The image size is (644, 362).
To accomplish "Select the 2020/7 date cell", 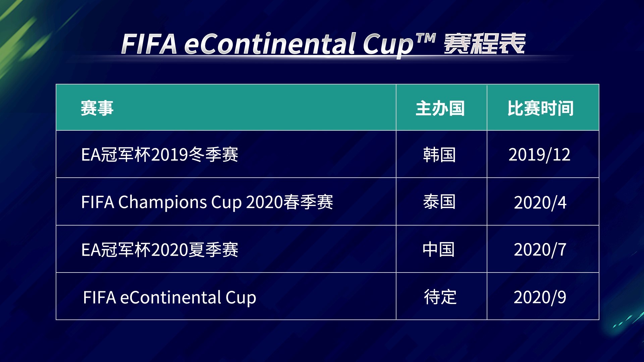I will click(x=540, y=250).
